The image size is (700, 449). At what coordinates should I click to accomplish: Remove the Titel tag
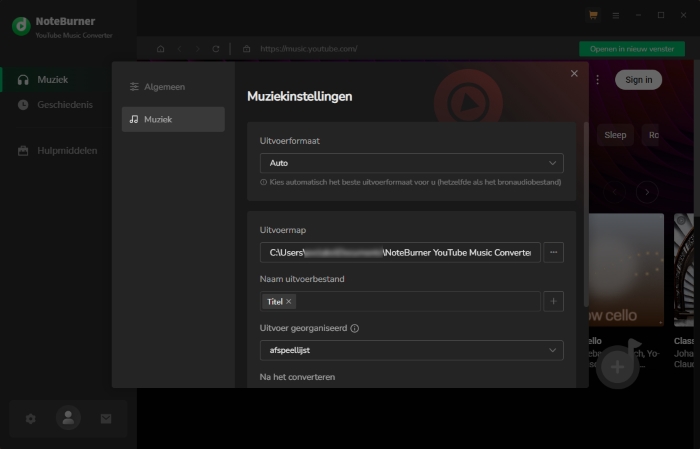pos(289,301)
